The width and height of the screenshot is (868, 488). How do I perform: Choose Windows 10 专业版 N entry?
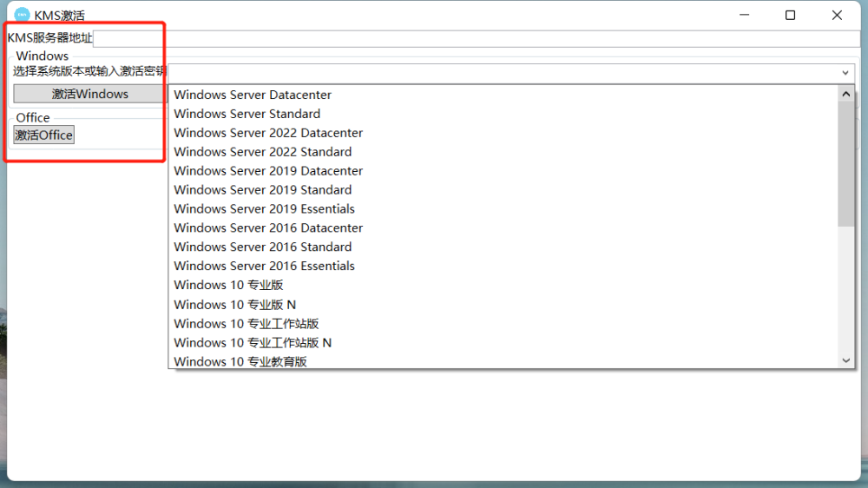click(503, 305)
